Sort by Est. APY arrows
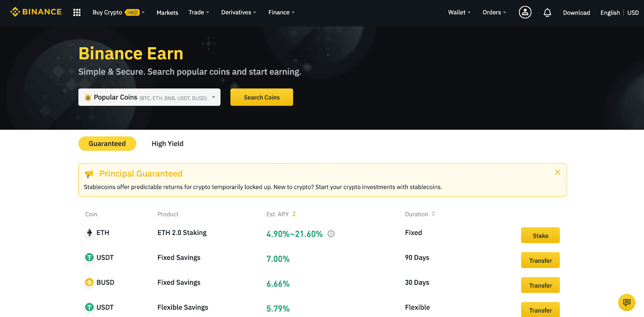This screenshot has width=644, height=317. coord(294,214)
